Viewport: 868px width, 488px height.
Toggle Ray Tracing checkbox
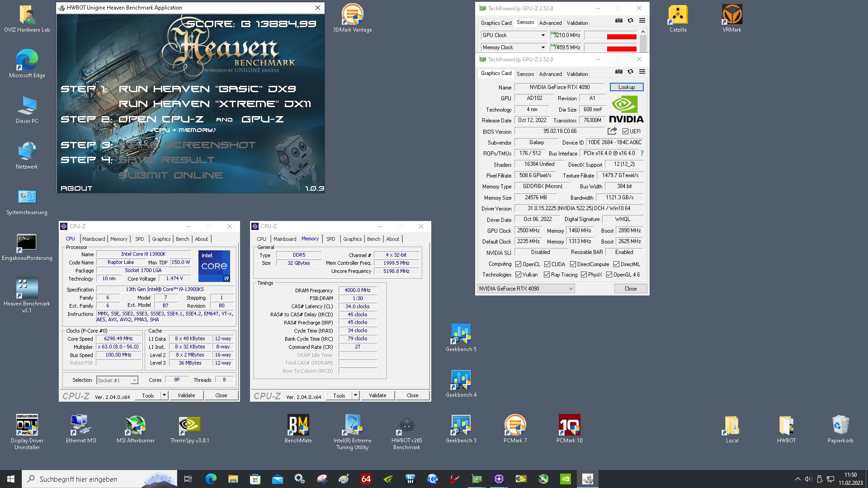tap(547, 275)
